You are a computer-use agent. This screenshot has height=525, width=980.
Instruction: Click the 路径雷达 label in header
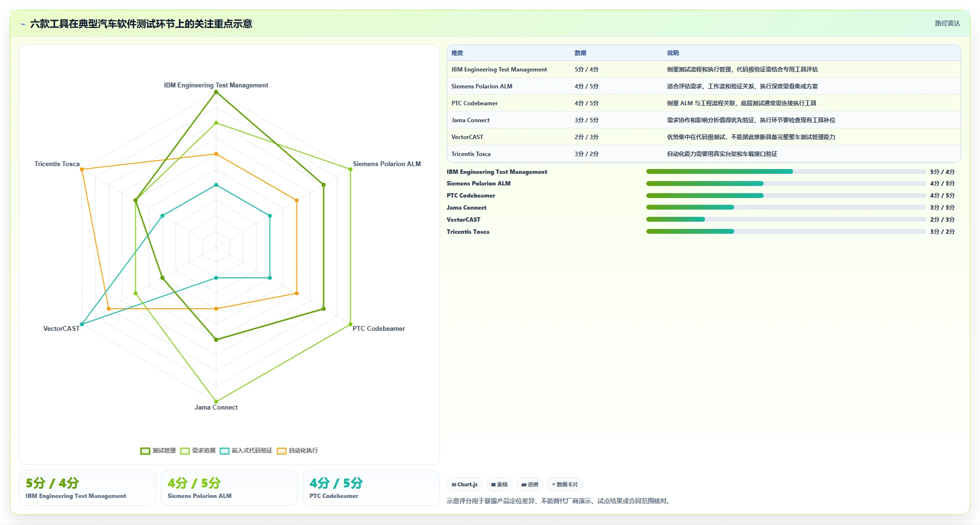coord(947,23)
